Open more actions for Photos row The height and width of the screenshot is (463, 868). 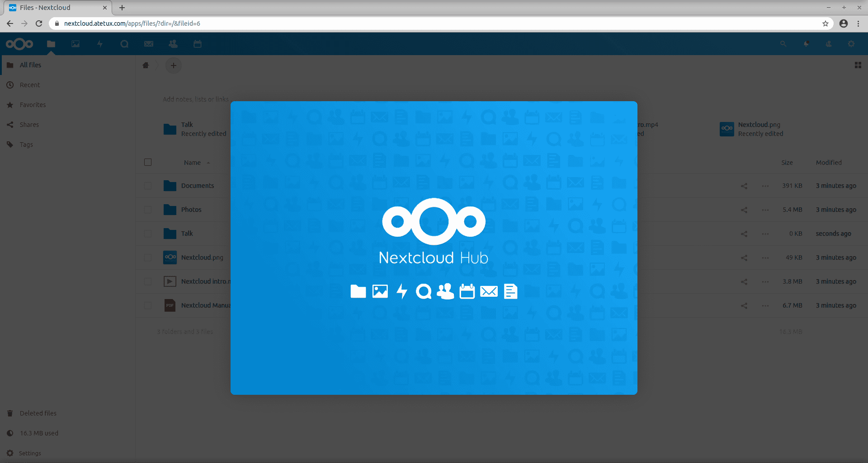[x=765, y=210]
